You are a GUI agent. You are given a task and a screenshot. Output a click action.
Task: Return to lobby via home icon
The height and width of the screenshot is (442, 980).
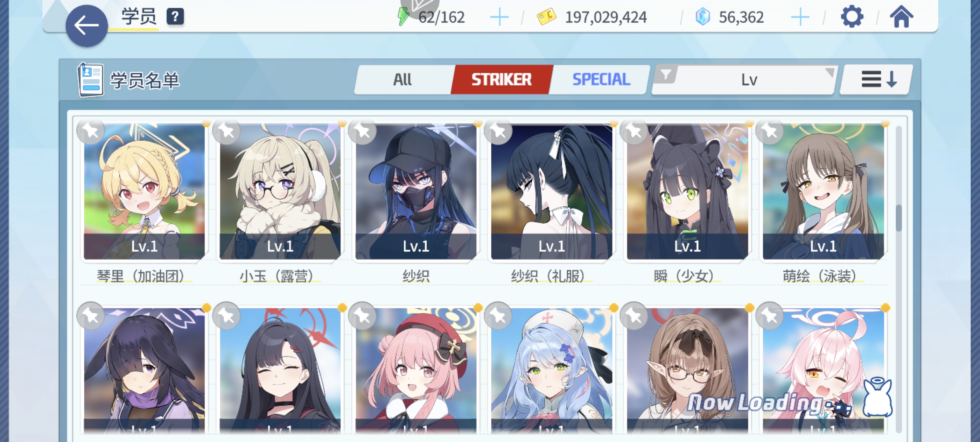pyautogui.click(x=901, y=17)
